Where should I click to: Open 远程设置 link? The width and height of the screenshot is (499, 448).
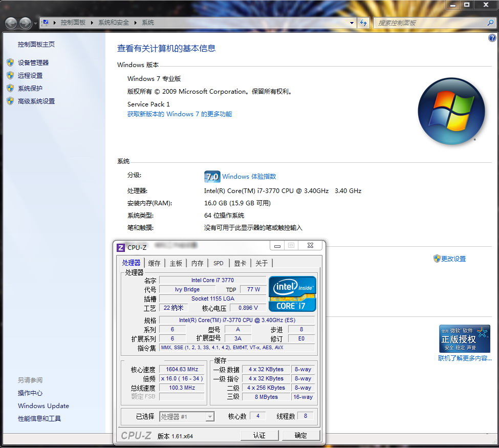tap(30, 75)
